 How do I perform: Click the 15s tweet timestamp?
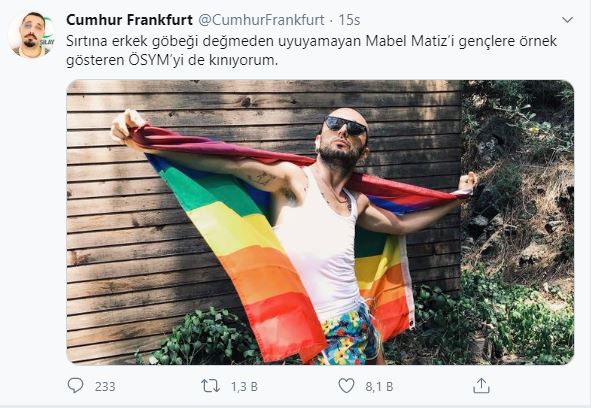pyautogui.click(x=349, y=20)
